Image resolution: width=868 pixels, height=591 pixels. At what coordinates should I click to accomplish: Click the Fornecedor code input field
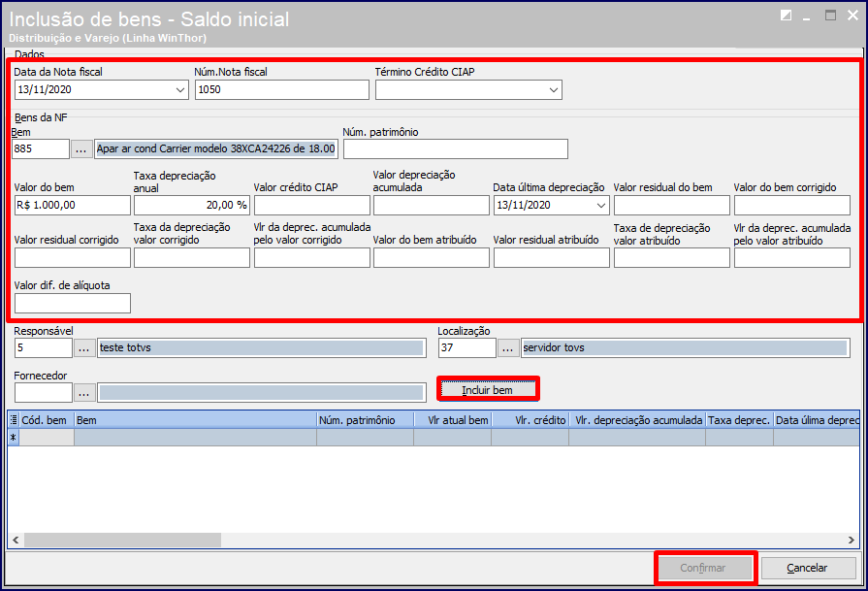(x=44, y=393)
